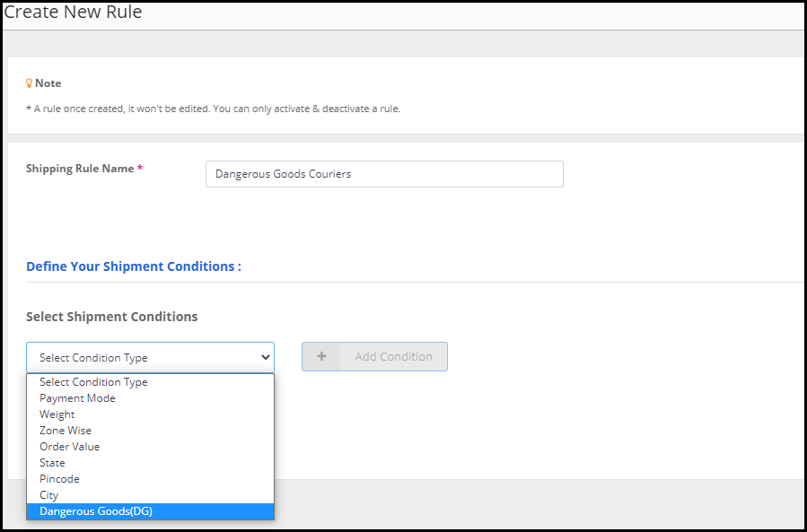Click the Shipping Rule Name input field

click(384, 174)
